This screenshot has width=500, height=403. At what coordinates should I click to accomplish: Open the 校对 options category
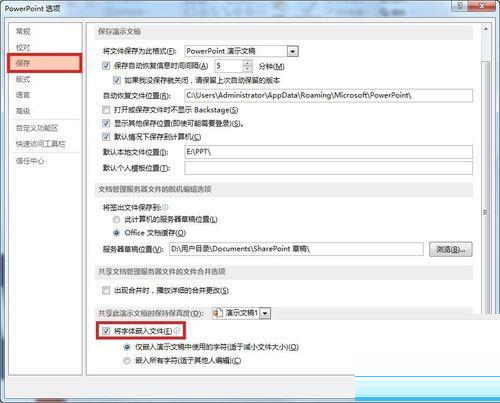(23, 47)
